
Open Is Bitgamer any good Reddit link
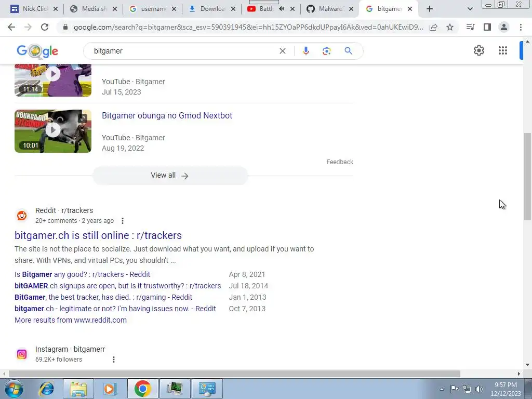tap(82, 274)
